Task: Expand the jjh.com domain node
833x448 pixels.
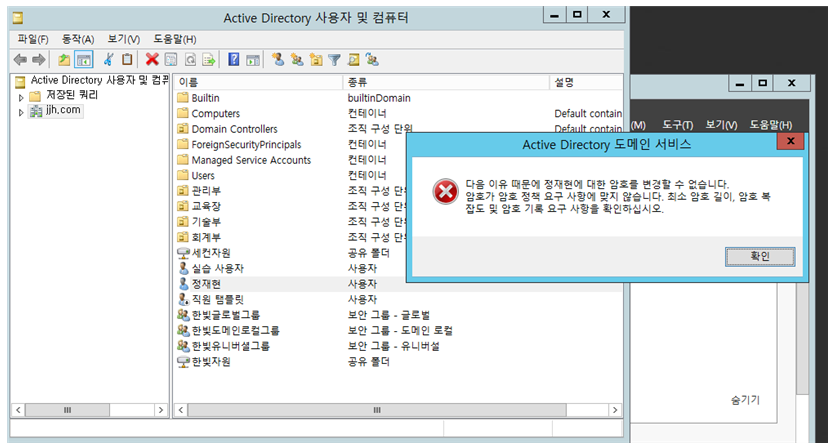Action: click(x=21, y=113)
